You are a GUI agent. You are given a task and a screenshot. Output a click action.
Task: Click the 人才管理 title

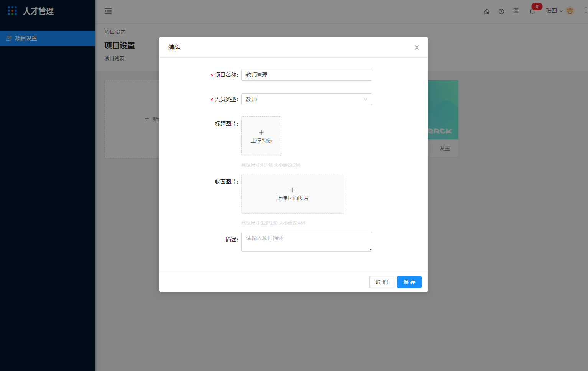pyautogui.click(x=38, y=11)
